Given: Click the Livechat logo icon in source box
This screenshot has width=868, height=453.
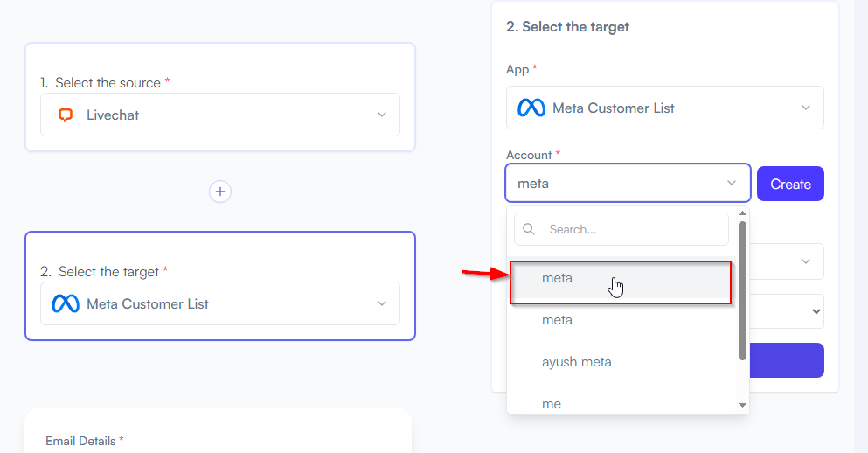Looking at the screenshot, I should [66, 115].
